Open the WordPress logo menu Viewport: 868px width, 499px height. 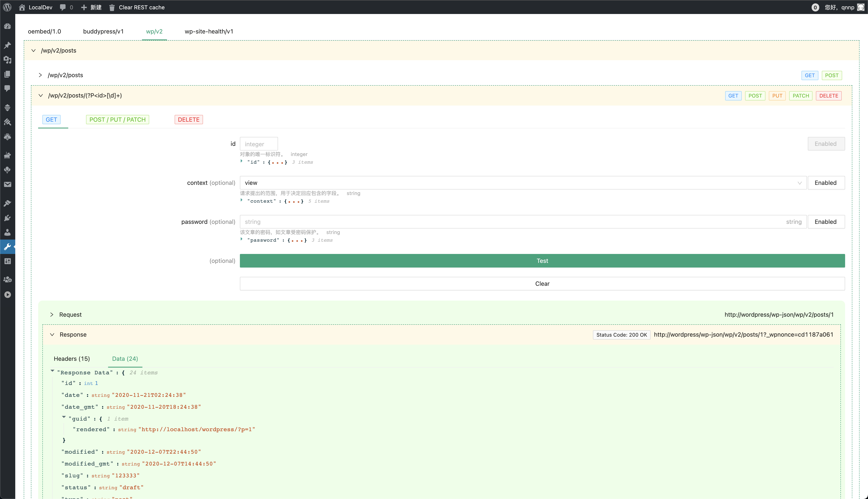7,7
